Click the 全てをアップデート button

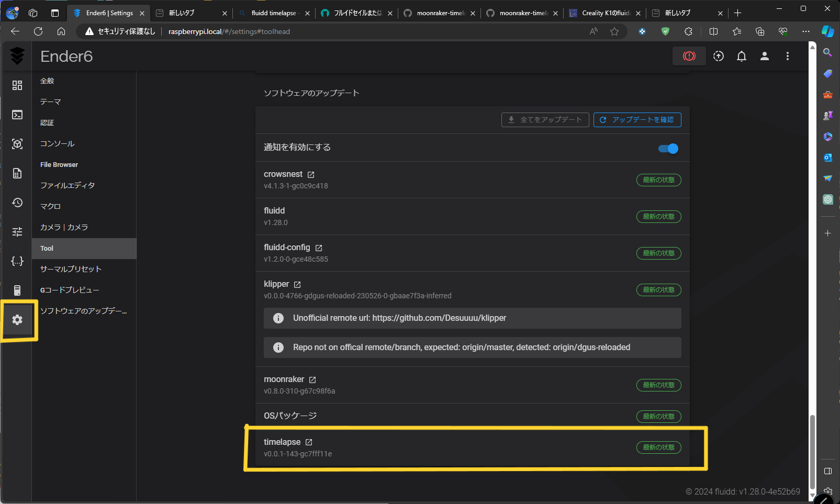point(545,120)
